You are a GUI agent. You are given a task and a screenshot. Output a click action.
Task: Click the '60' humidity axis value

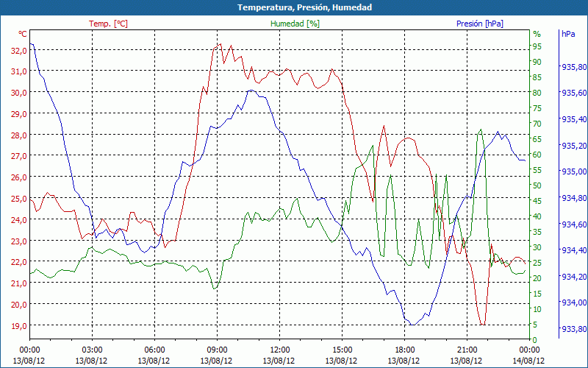click(537, 155)
